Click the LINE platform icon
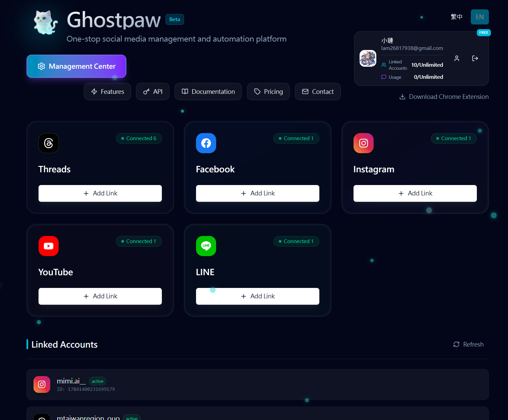This screenshot has width=508, height=420. 206,246
